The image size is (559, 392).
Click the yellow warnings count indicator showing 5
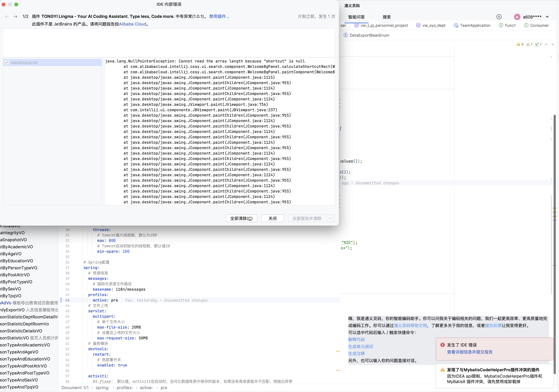click(520, 44)
